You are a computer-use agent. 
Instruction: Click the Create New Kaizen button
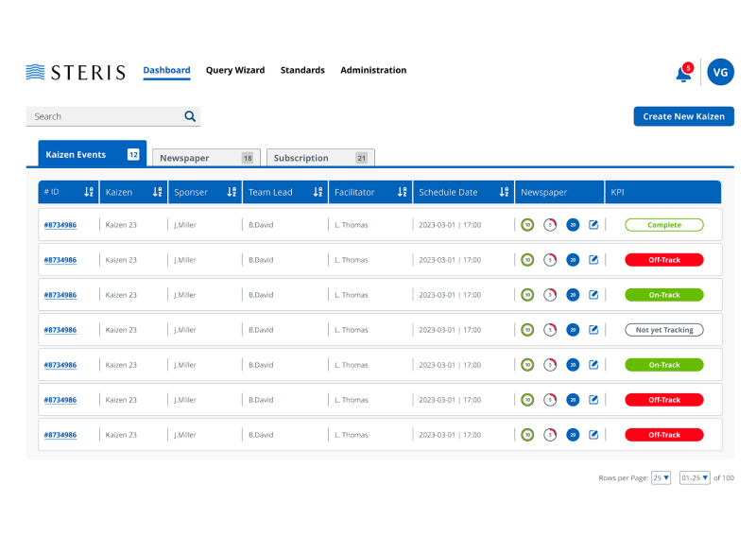click(683, 116)
